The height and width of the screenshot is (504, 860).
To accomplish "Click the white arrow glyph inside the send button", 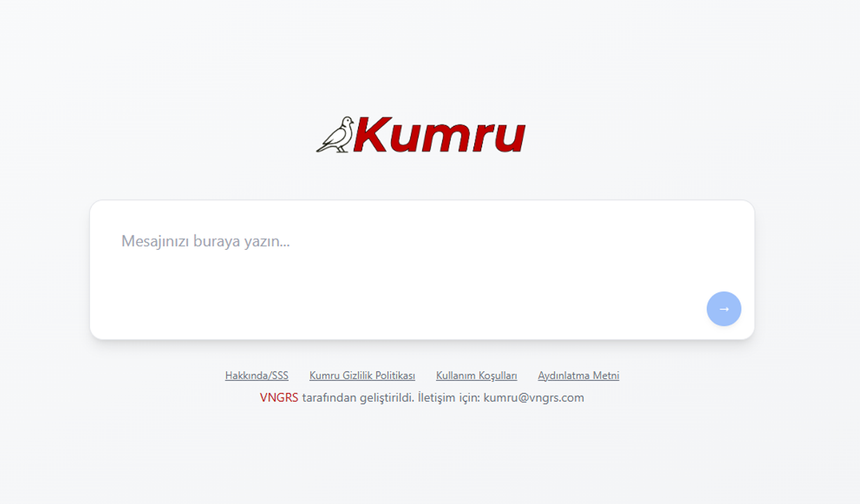I will (x=724, y=308).
